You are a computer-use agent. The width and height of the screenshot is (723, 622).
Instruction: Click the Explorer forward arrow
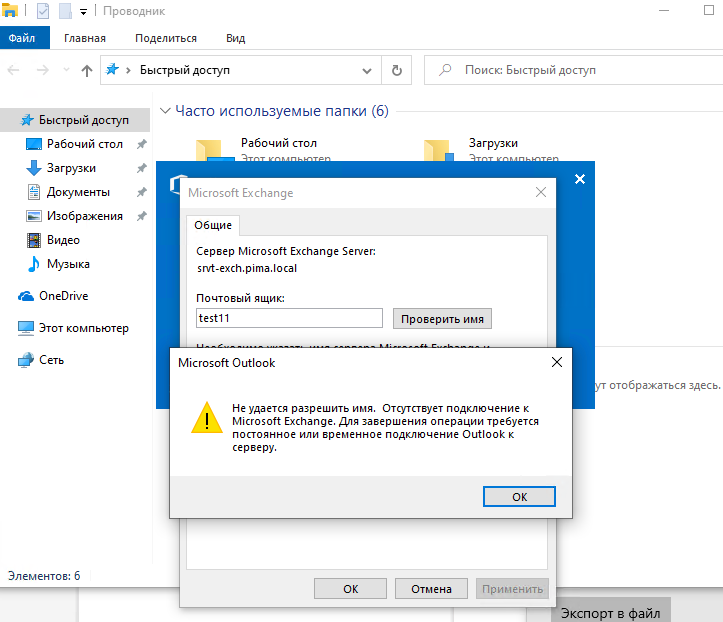[x=43, y=70]
